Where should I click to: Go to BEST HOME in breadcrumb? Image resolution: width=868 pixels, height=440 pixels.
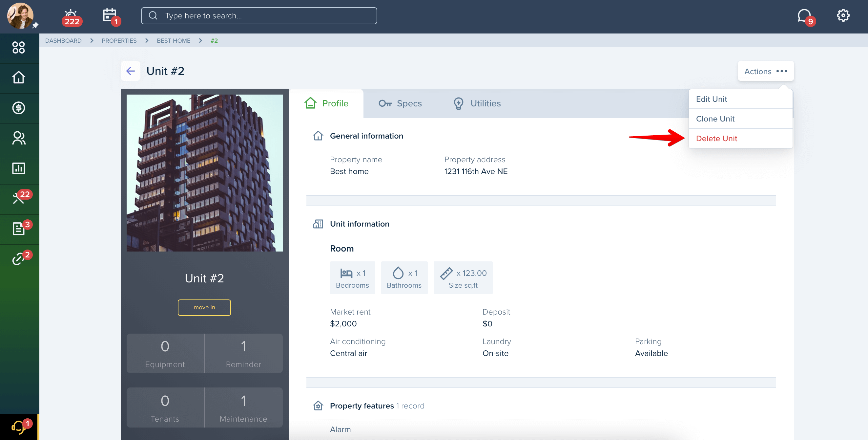pos(174,40)
